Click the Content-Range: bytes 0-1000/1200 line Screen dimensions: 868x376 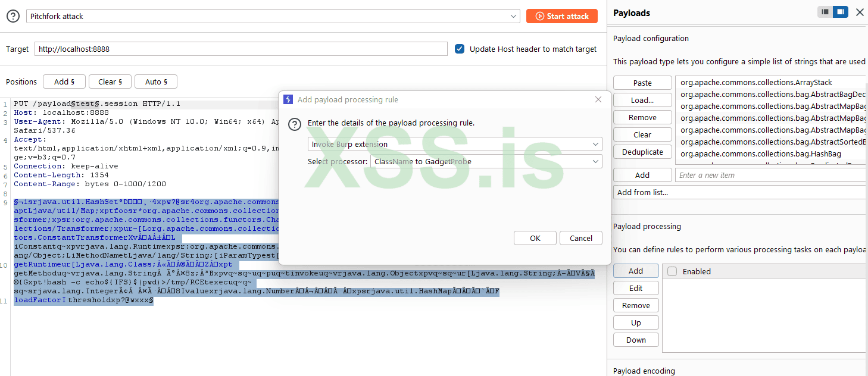point(90,184)
